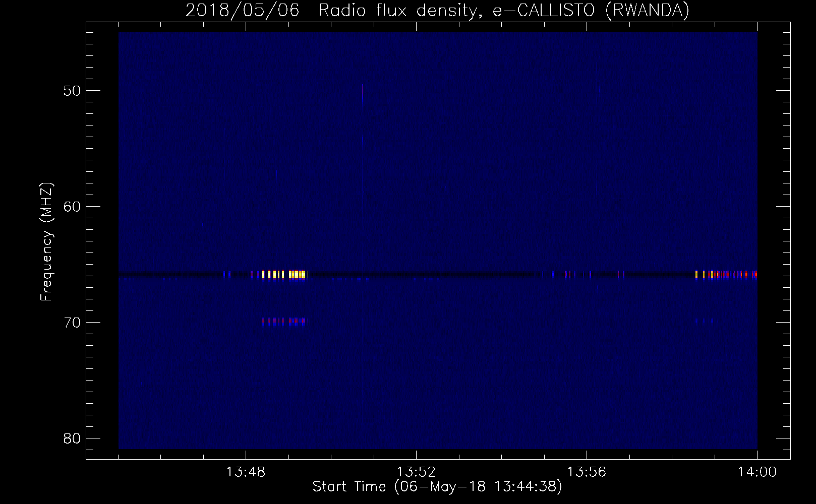Click the 13:56 time tick label
Screen dimensions: 816x504
point(587,472)
